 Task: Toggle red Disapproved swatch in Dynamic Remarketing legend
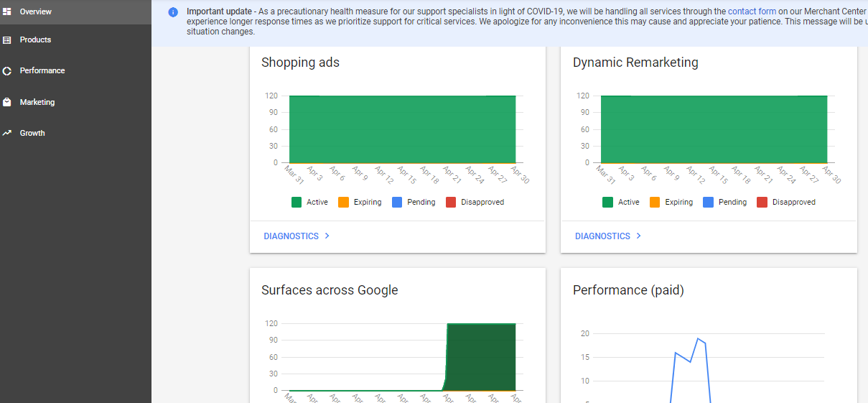pyautogui.click(x=762, y=203)
